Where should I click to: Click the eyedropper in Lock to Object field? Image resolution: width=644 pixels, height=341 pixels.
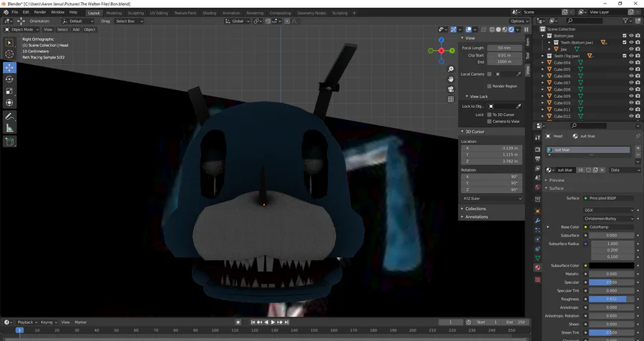(518, 107)
